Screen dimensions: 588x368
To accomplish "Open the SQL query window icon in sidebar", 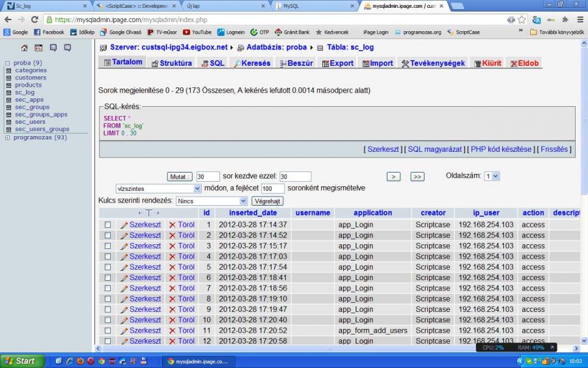I will pyautogui.click(x=38, y=48).
